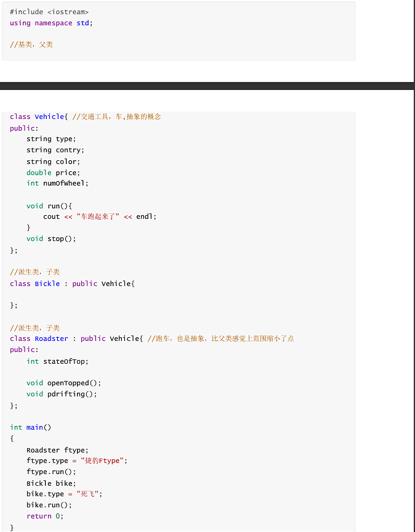Click the "Bickle bike;" line
Image resolution: width=415 pixels, height=532 pixels.
[51, 483]
